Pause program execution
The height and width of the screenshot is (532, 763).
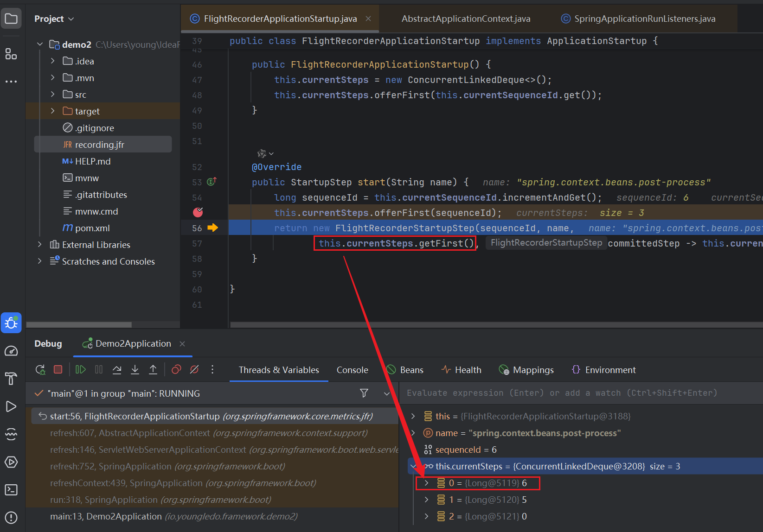99,369
